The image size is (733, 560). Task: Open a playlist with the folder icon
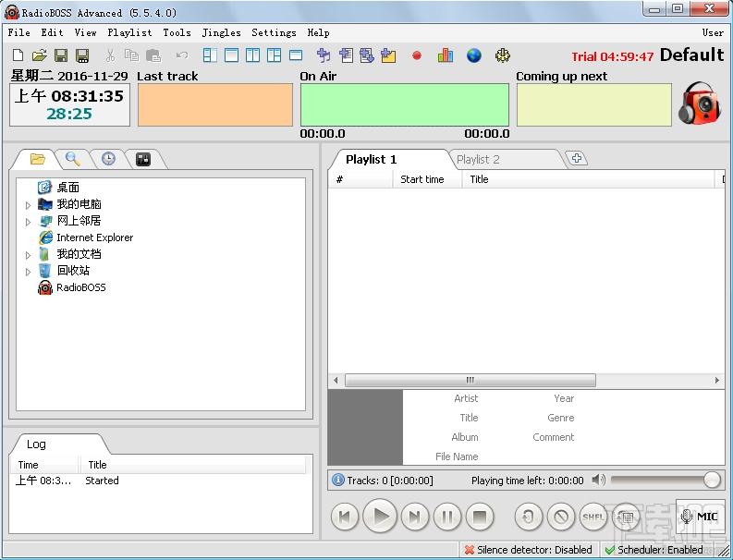click(x=39, y=55)
